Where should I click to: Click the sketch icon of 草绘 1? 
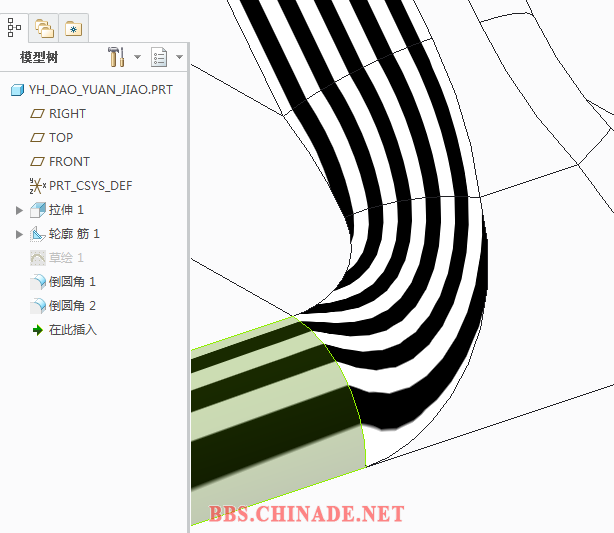(x=38, y=258)
